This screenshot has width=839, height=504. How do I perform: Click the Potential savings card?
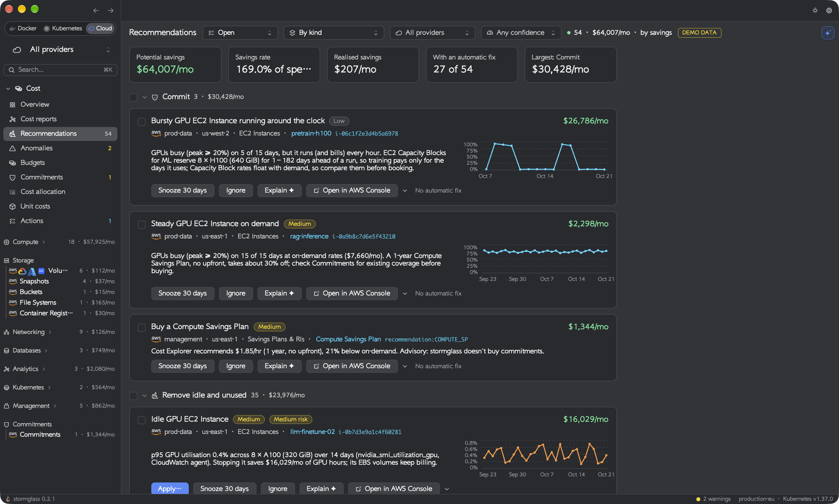click(175, 65)
